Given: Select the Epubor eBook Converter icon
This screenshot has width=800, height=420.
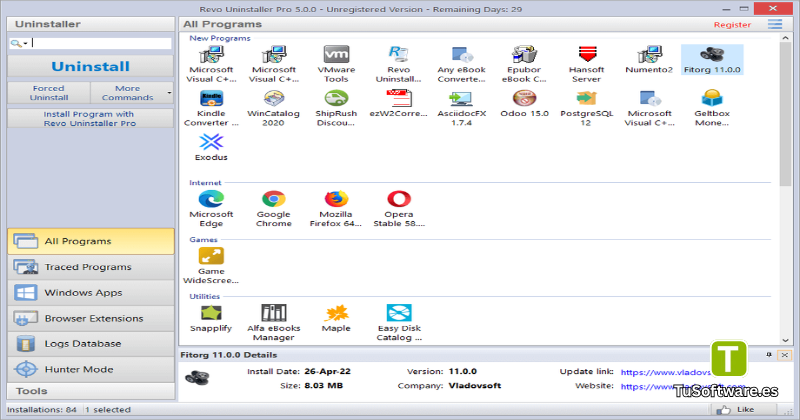Looking at the screenshot, I should pos(524,54).
